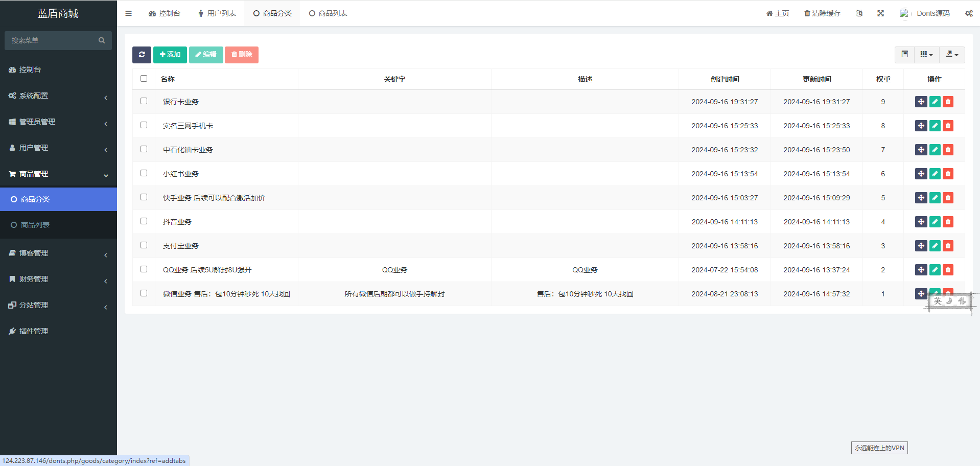Click the delete icon for 支付宝业务 row
The image size is (980, 466).
tap(948, 246)
